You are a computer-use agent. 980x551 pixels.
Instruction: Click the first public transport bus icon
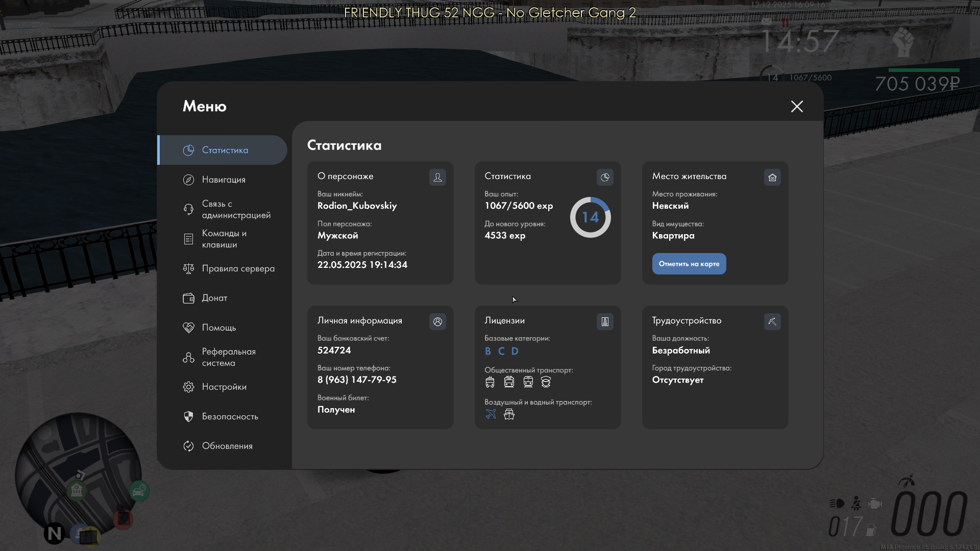tap(490, 382)
